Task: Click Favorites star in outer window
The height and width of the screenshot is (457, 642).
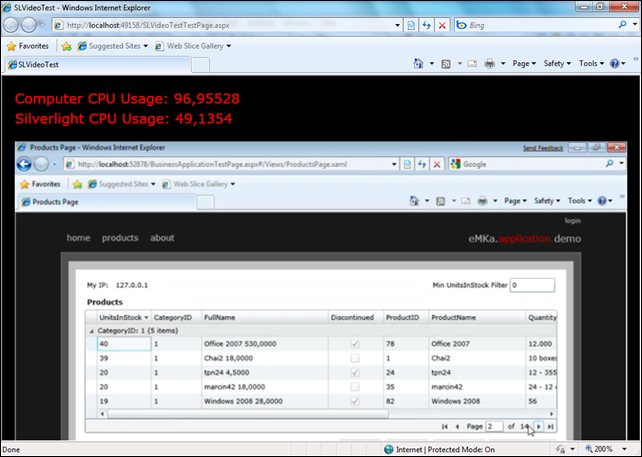Action: click(x=11, y=46)
